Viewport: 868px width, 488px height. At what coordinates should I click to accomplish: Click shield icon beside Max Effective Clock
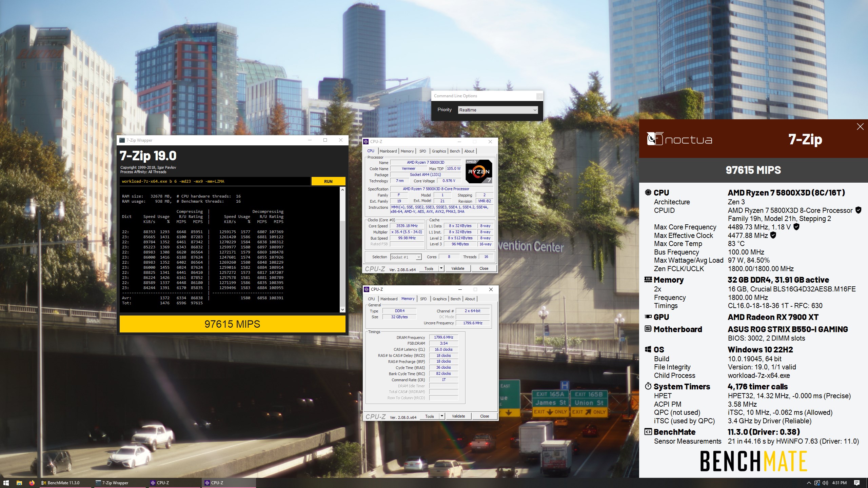click(773, 235)
